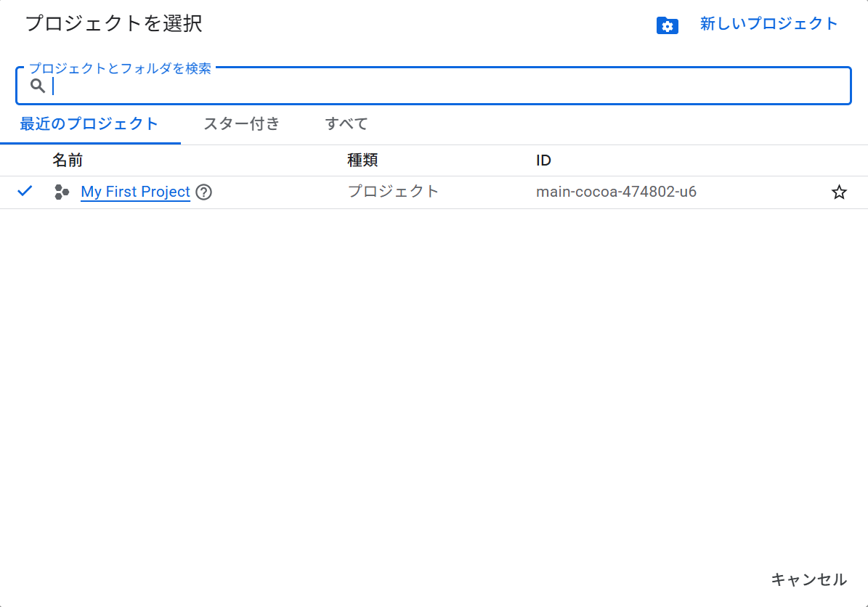Click the blue checkmark on the selected project
868x607 pixels.
pyautogui.click(x=25, y=192)
